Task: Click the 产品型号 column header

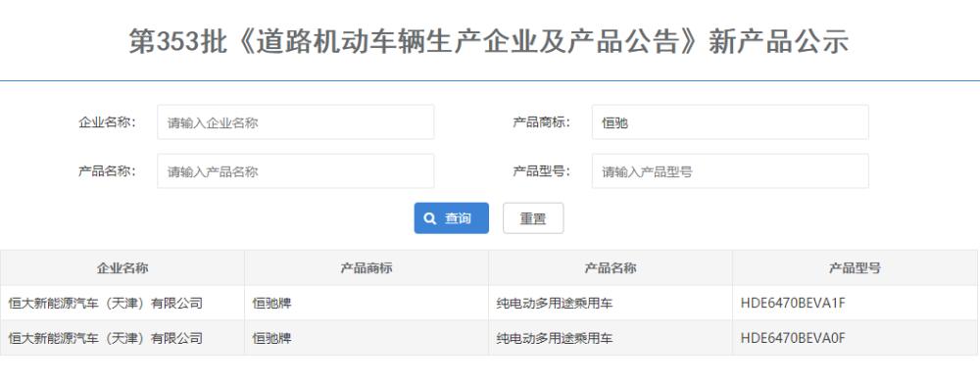Action: click(855, 268)
